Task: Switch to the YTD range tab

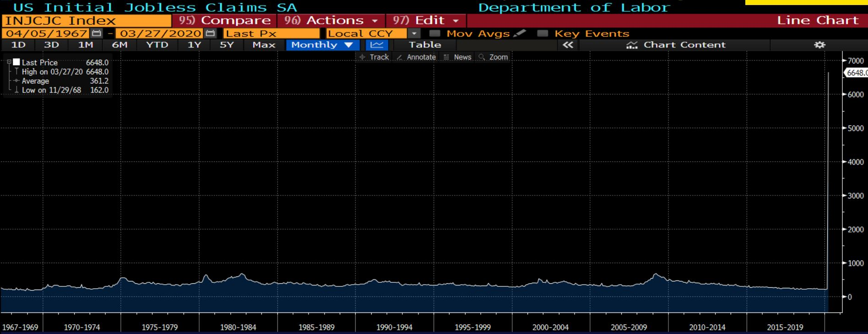Action: pos(157,45)
